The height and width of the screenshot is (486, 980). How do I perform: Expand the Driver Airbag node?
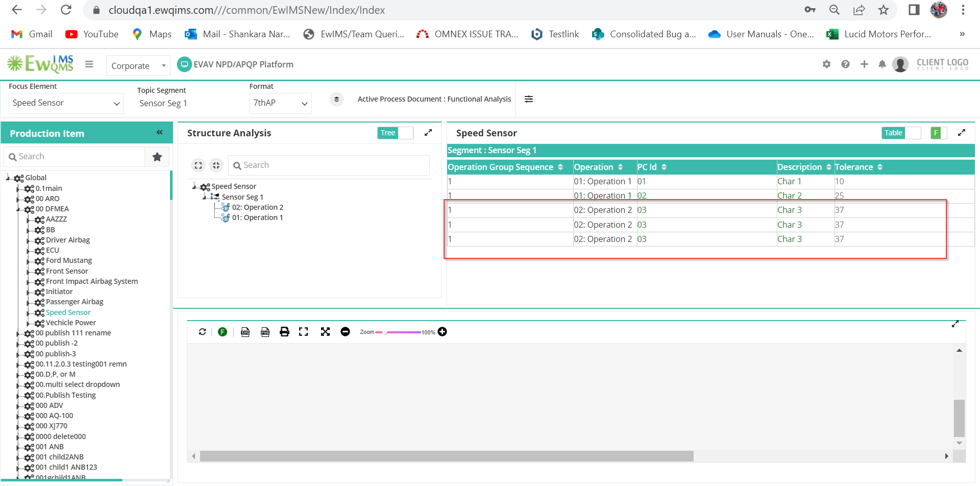28,240
